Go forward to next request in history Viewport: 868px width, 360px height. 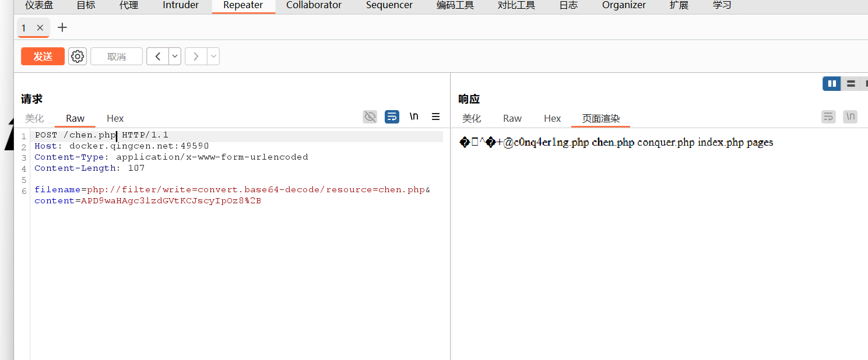(196, 57)
